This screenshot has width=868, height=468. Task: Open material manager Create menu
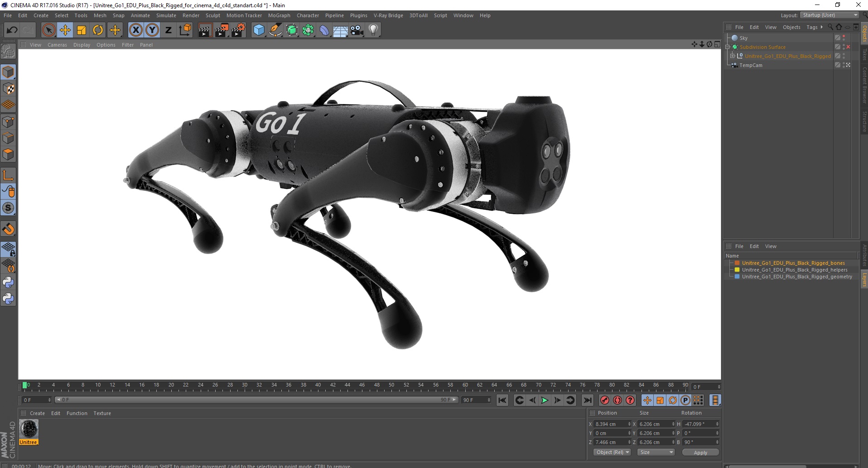[37, 413]
